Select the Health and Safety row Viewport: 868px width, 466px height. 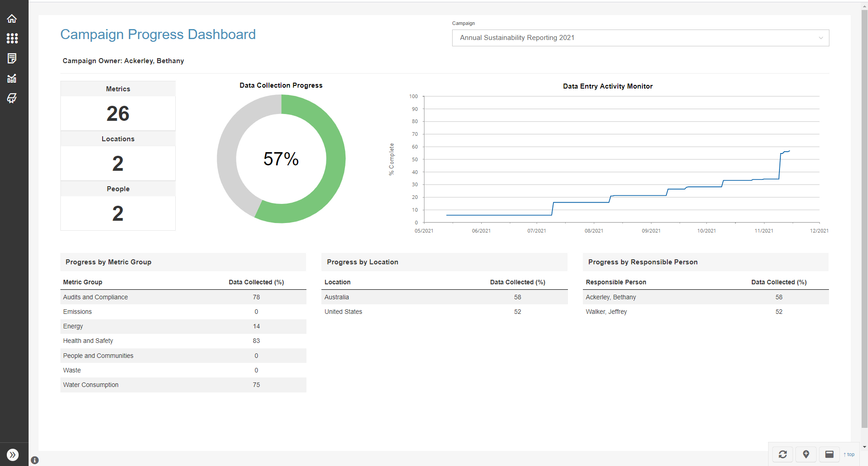coord(183,341)
